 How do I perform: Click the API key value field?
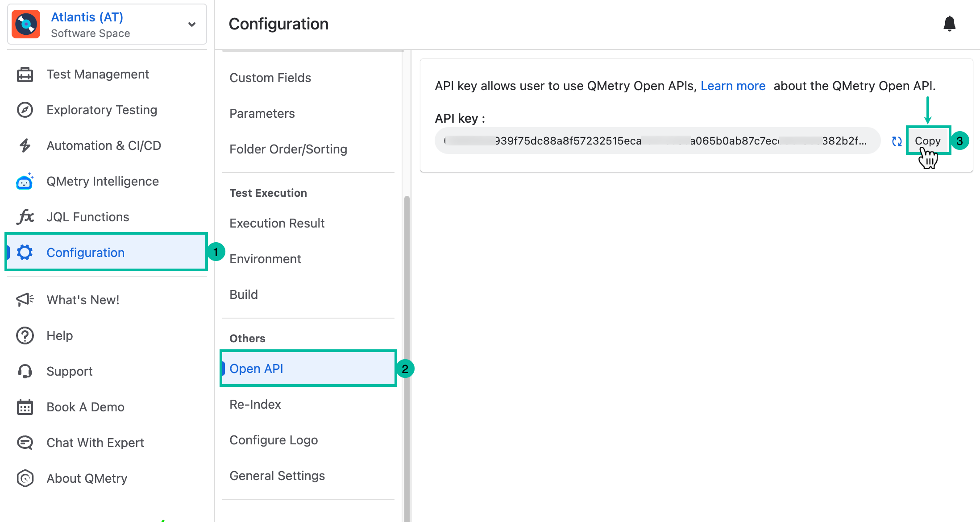coord(657,141)
